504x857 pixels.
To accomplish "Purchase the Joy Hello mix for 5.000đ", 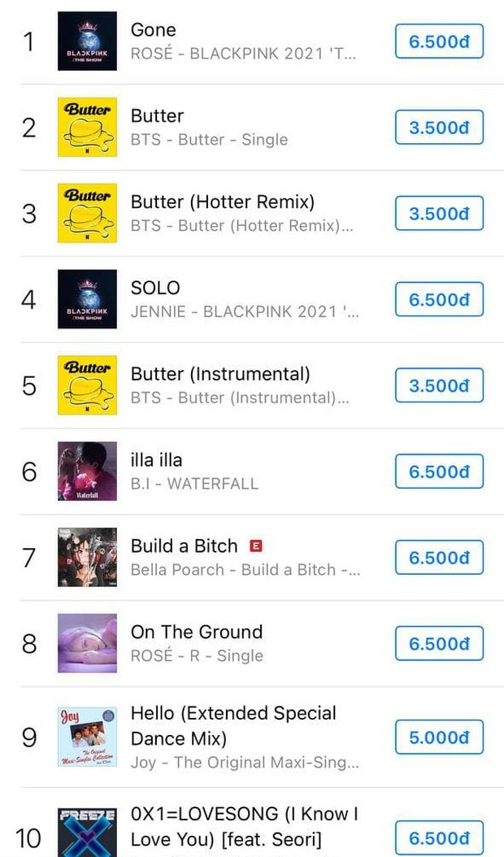I will pos(439,737).
